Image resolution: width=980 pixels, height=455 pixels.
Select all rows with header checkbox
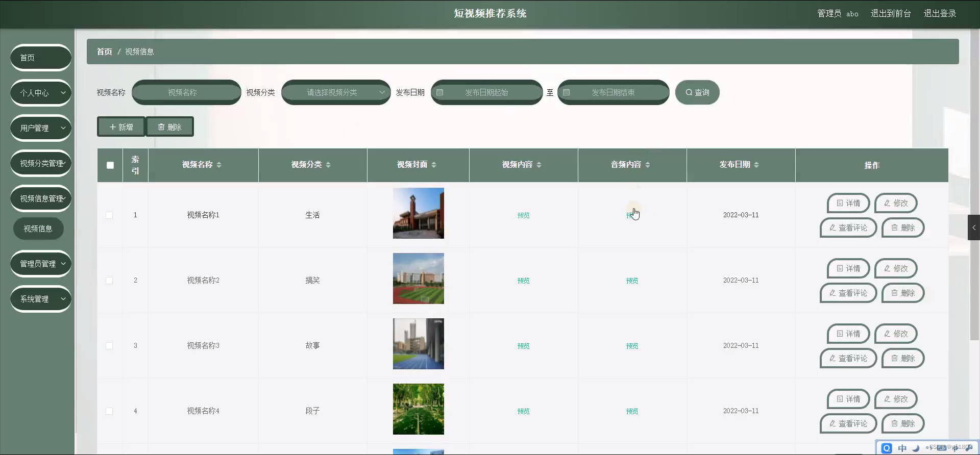point(110,165)
